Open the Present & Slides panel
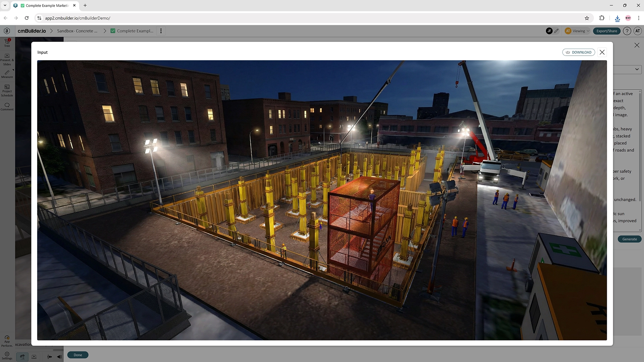Image resolution: width=644 pixels, height=362 pixels. 7,60
